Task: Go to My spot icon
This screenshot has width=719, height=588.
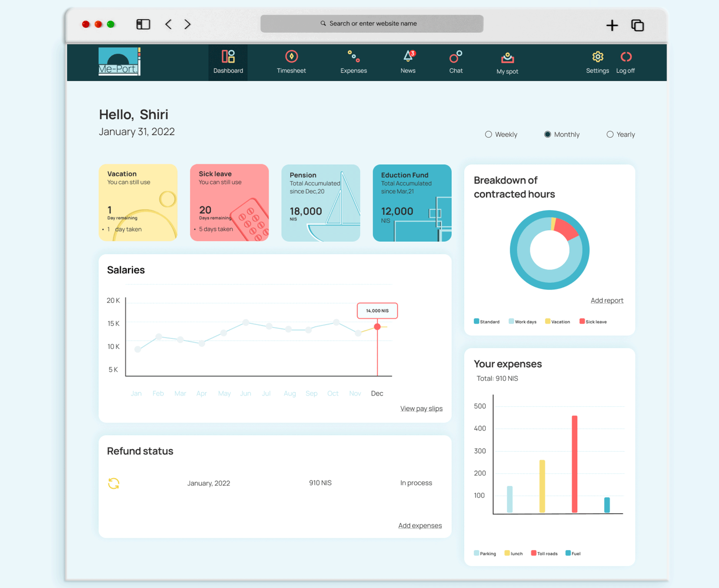Action: click(507, 58)
